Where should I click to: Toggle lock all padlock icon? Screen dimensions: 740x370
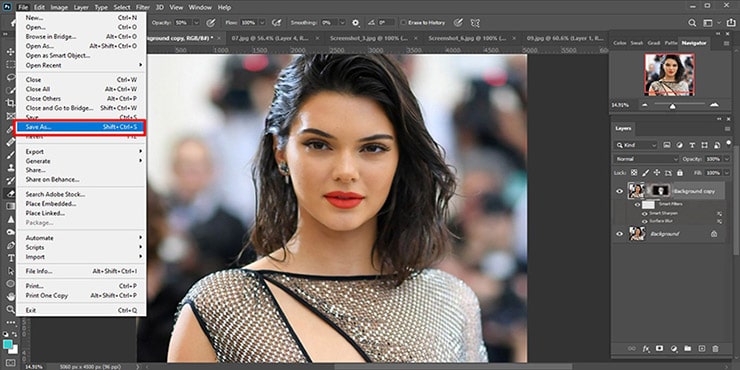(680, 173)
